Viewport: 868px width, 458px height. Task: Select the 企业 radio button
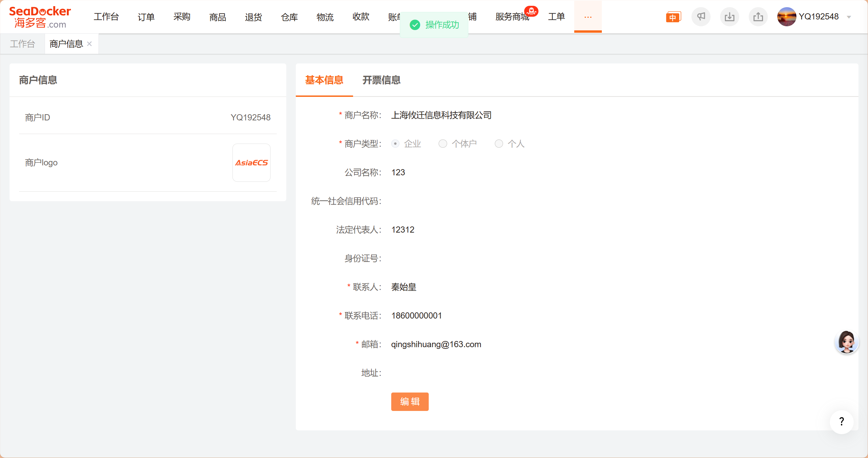coord(395,144)
